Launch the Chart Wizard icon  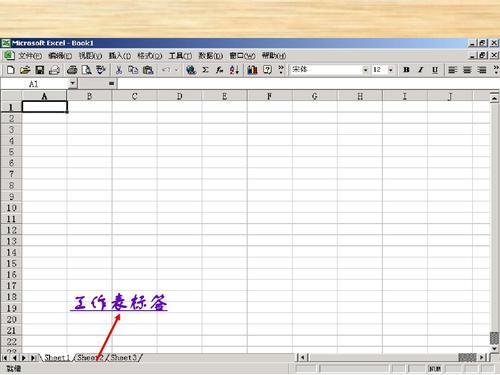pos(252,70)
